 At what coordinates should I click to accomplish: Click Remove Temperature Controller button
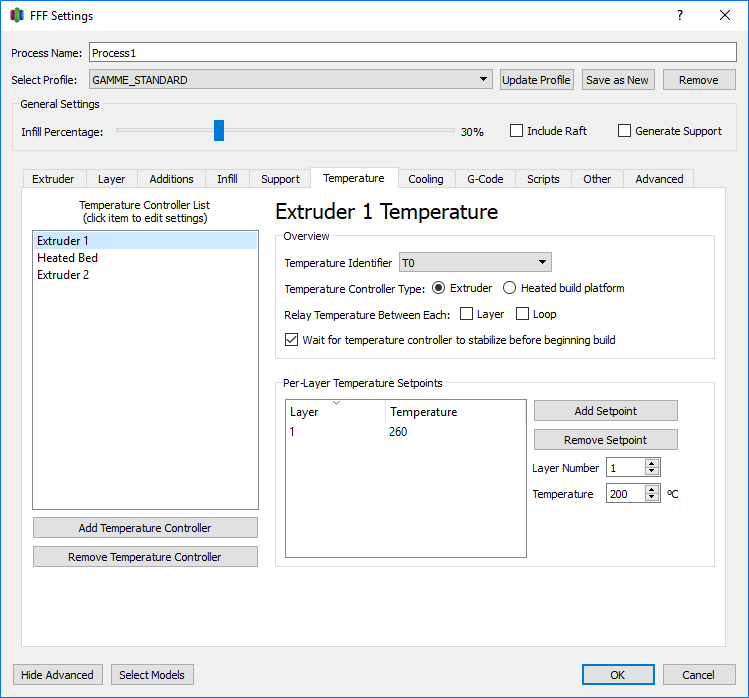[145, 557]
